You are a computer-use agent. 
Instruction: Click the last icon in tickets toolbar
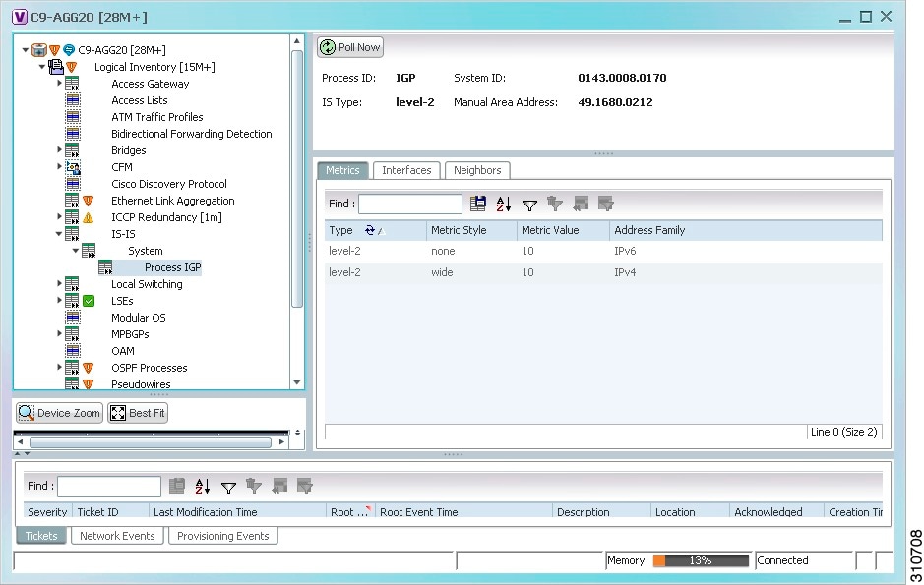[305, 486]
